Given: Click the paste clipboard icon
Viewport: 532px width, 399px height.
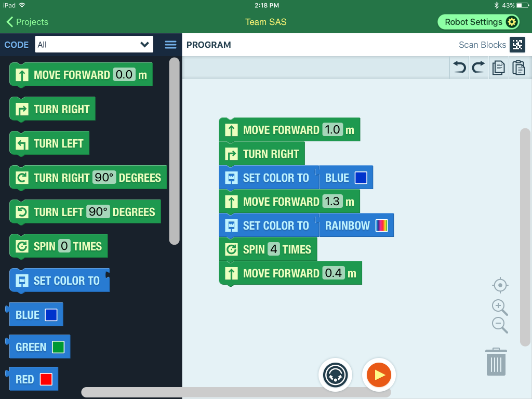Looking at the screenshot, I should [x=518, y=68].
